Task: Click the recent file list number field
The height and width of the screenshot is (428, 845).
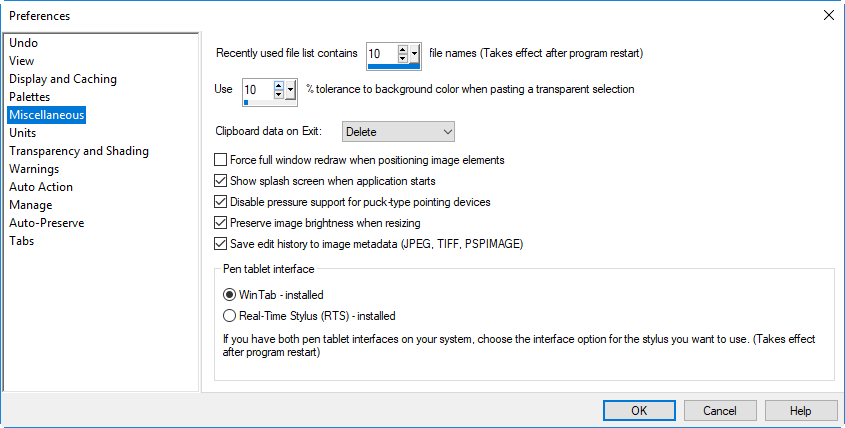Action: (x=382, y=53)
